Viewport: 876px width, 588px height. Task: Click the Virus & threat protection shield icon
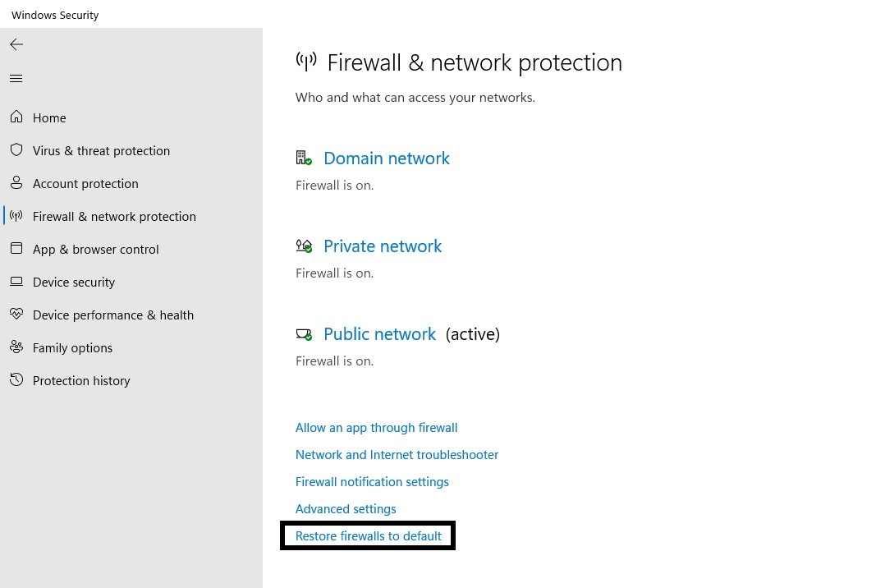click(x=16, y=150)
